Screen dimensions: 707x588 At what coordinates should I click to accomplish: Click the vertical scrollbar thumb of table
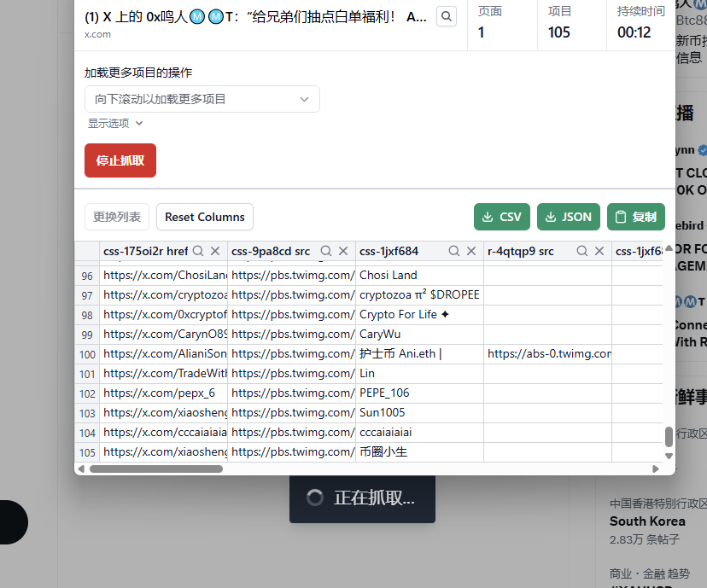click(669, 437)
